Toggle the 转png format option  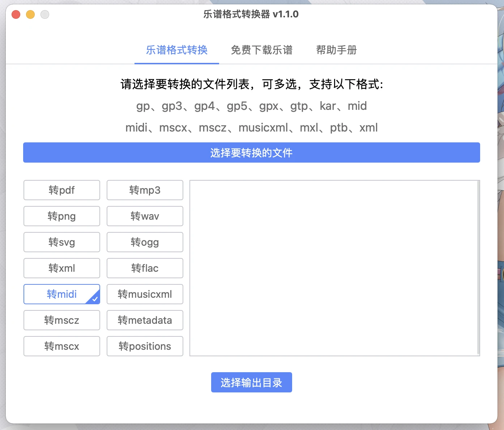click(62, 216)
